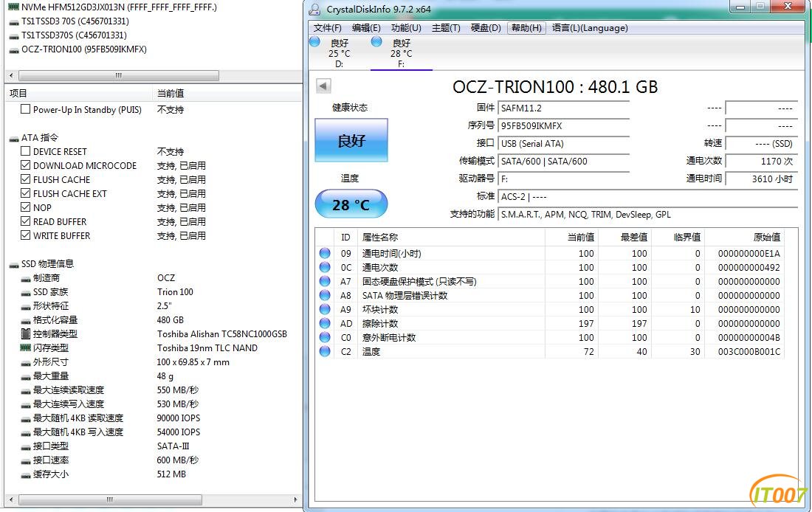812x512 pixels.
Task: Open the 文件(F) menu
Action: tap(327, 28)
